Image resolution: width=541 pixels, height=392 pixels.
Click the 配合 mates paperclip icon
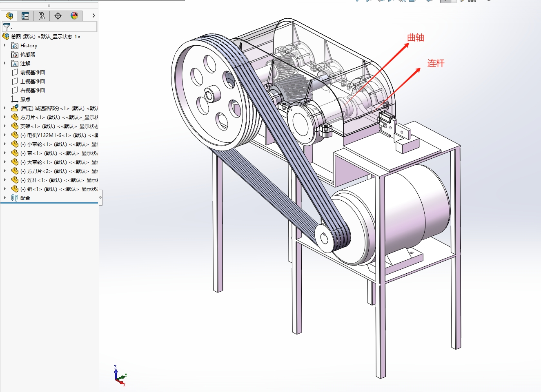[15, 198]
